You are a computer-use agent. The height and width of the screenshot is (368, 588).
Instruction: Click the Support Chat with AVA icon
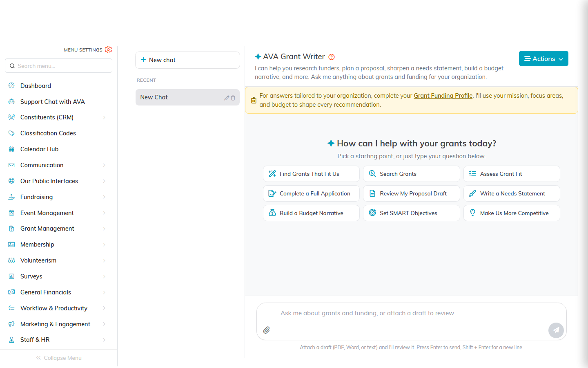click(11, 101)
